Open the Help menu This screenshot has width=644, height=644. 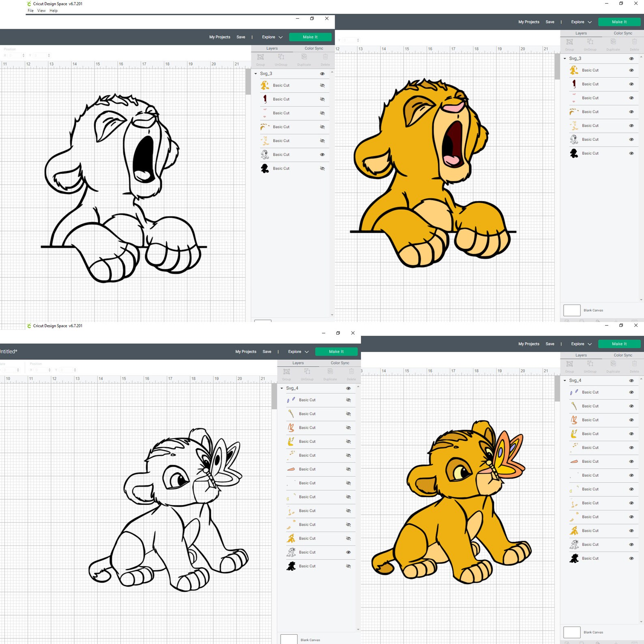54,11
